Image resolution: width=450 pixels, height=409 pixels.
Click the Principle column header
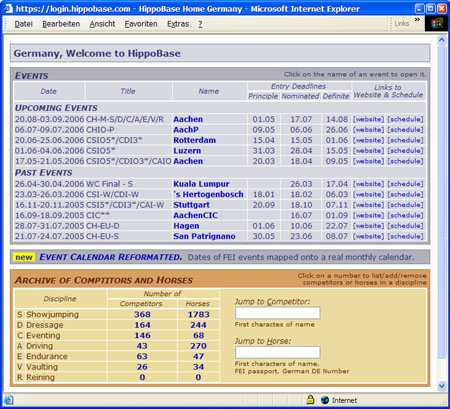[263, 96]
